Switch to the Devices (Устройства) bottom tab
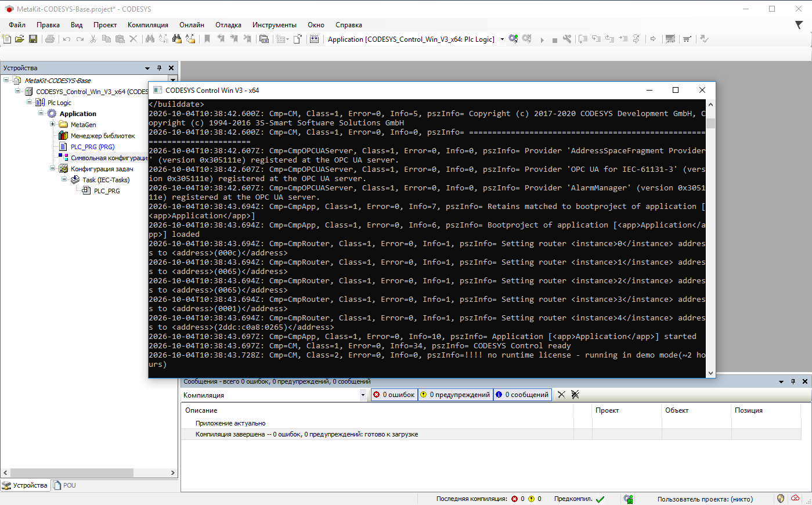The height and width of the screenshot is (505, 812). [25, 485]
